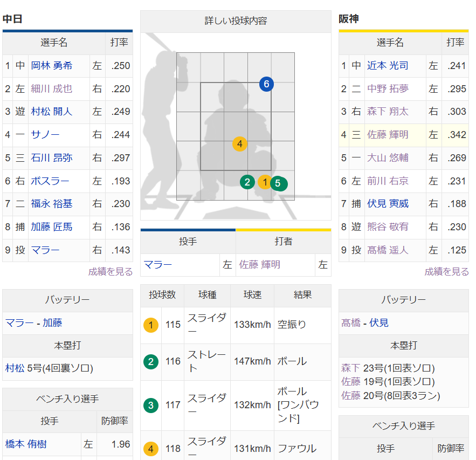Viewport: 476px width, 460px height.
Task: Click ボール[ワンバウンド] result cell
Action: click(302, 406)
